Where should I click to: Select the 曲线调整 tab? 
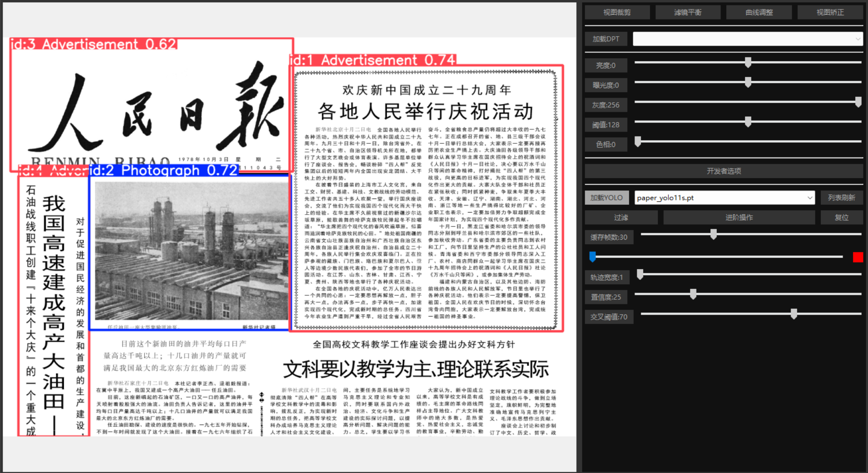(759, 12)
